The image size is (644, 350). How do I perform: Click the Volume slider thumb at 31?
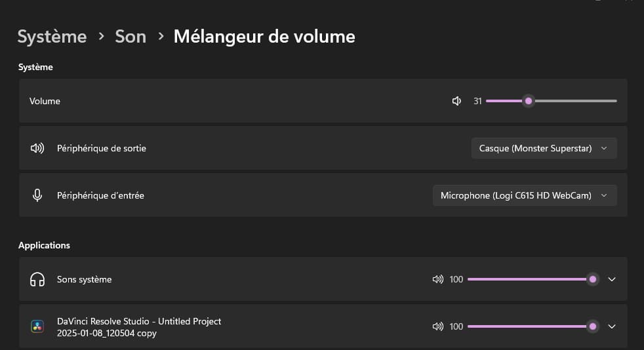click(x=529, y=101)
